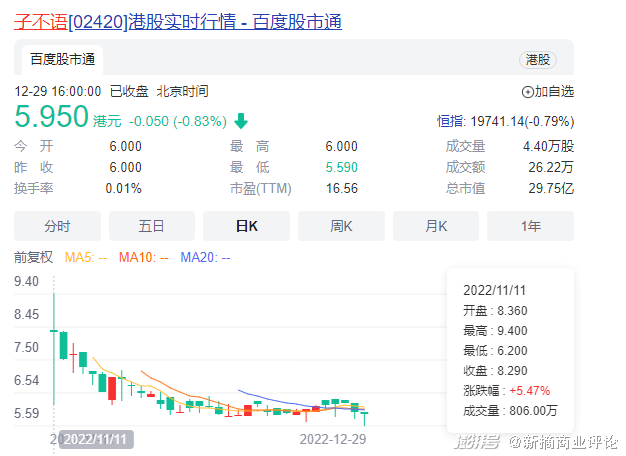Viewport: 626px width, 456px height.
Task: Click the tooltip 涨跌幅 +5.47% value
Action: (x=530, y=391)
